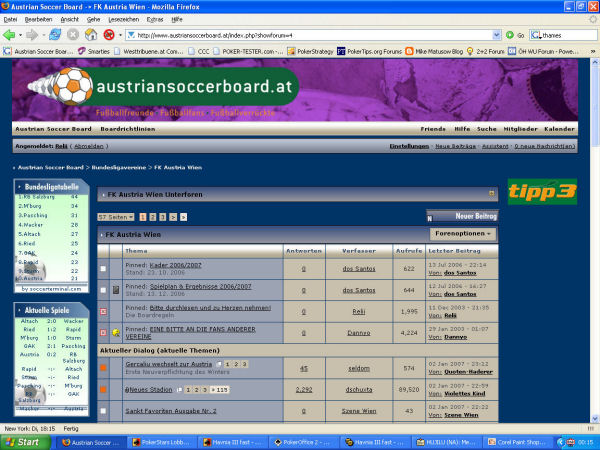Screen dimensions: 600x450
Task: Click the Suche nav link
Action: coord(486,129)
